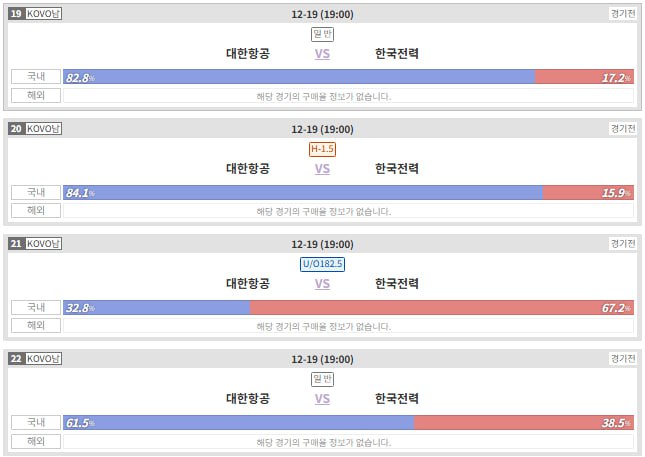Select the 국내 tab in match 19
This screenshot has width=645, height=457.
pyautogui.click(x=36, y=77)
